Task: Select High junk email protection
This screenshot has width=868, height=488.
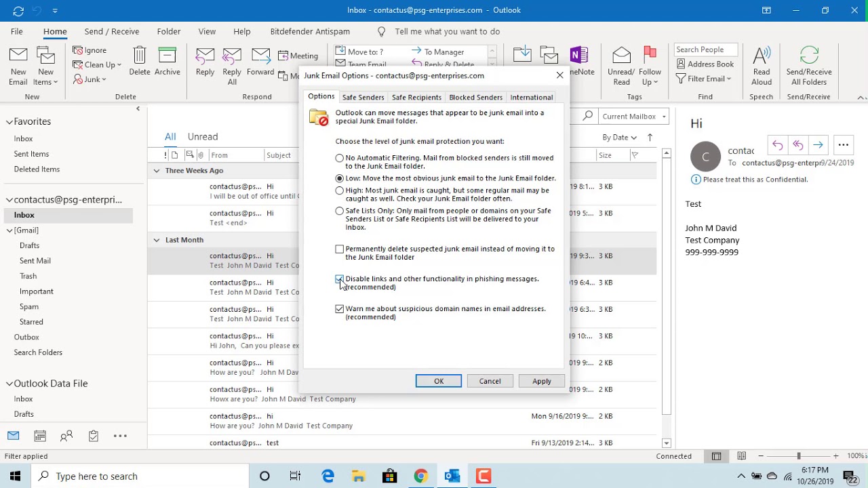Action: pyautogui.click(x=340, y=191)
